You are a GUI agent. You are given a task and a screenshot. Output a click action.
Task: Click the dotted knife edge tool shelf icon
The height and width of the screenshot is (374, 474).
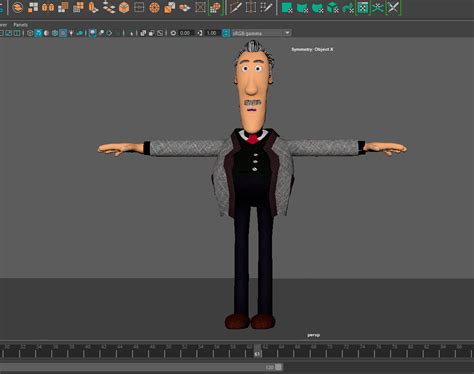266,7
